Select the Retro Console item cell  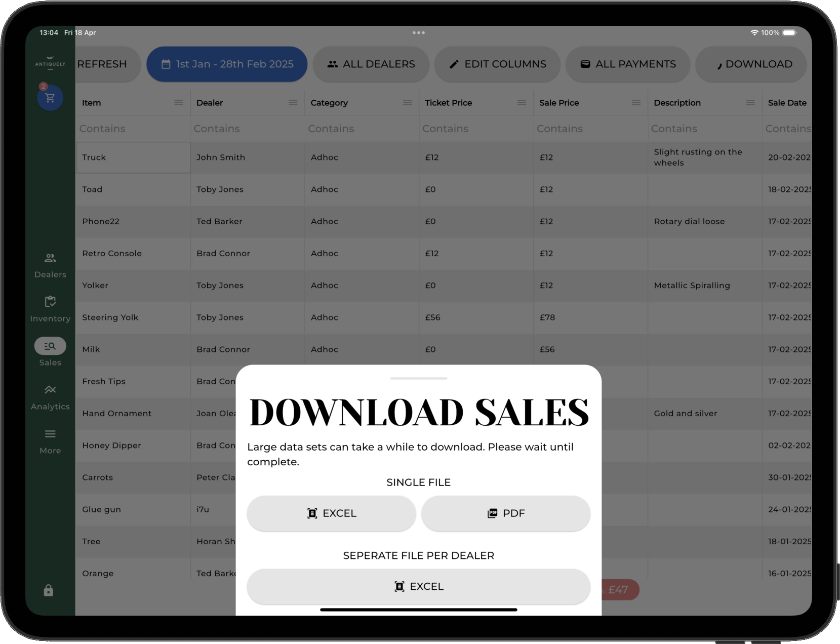133,253
